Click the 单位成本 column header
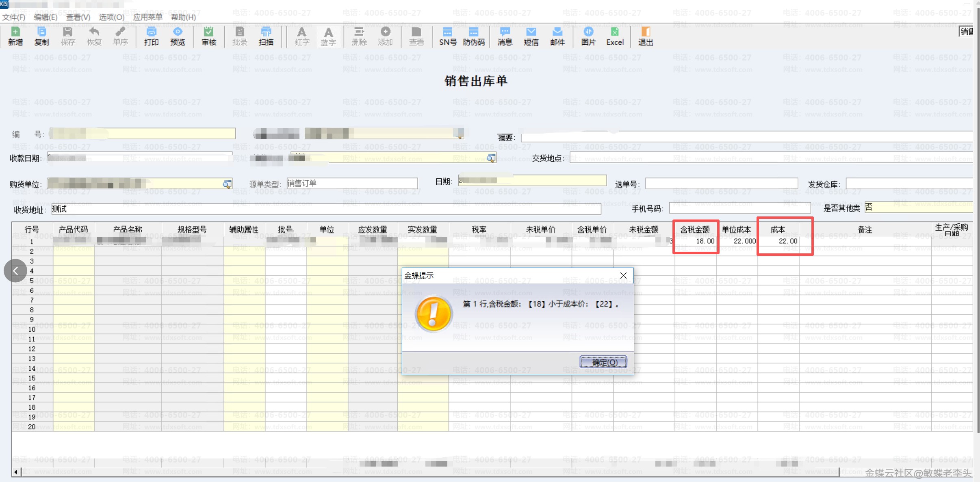This screenshot has width=980, height=482. point(736,230)
